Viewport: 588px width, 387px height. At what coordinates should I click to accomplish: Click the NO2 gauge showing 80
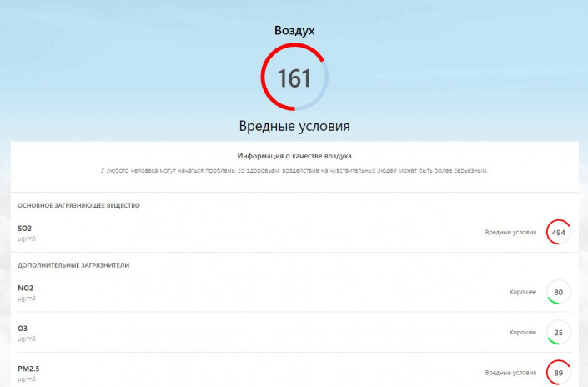(x=558, y=293)
